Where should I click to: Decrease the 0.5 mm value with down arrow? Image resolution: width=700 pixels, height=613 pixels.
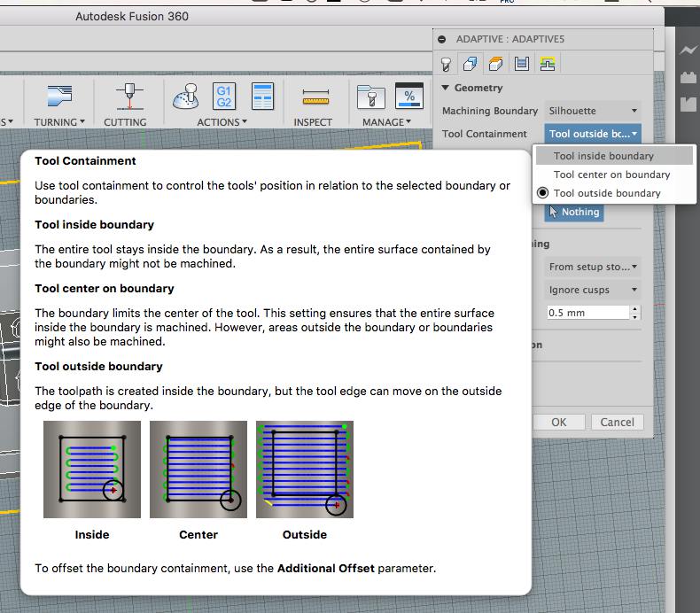click(634, 316)
